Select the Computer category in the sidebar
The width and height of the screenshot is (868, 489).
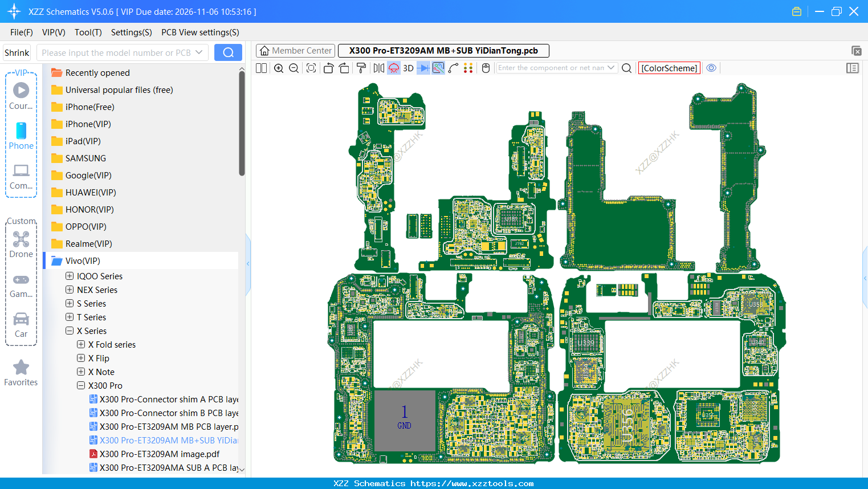coord(21,177)
